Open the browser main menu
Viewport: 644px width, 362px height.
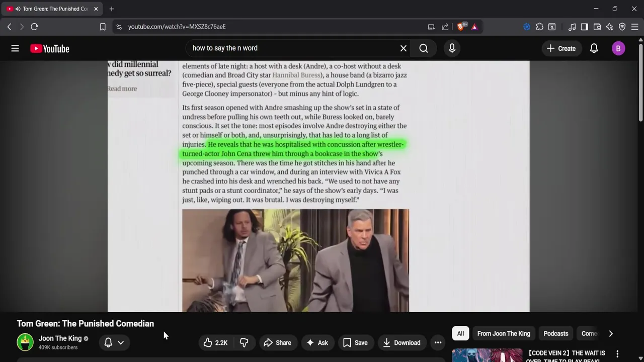click(635, 27)
